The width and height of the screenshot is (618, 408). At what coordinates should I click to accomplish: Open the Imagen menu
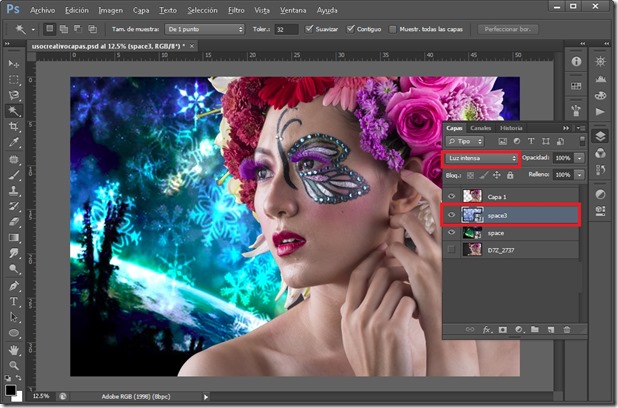(x=110, y=10)
